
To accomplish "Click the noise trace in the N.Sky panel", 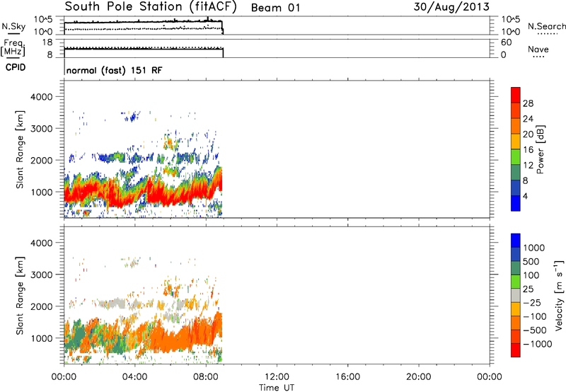I will [x=144, y=23].
